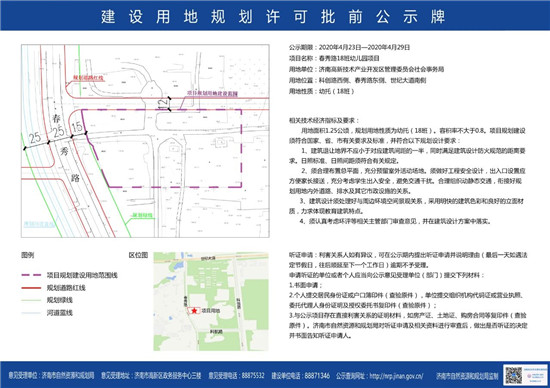550x388 pixels.
Task: Click the footer text 意见受理地址
Action: pyautogui.click(x=151, y=376)
